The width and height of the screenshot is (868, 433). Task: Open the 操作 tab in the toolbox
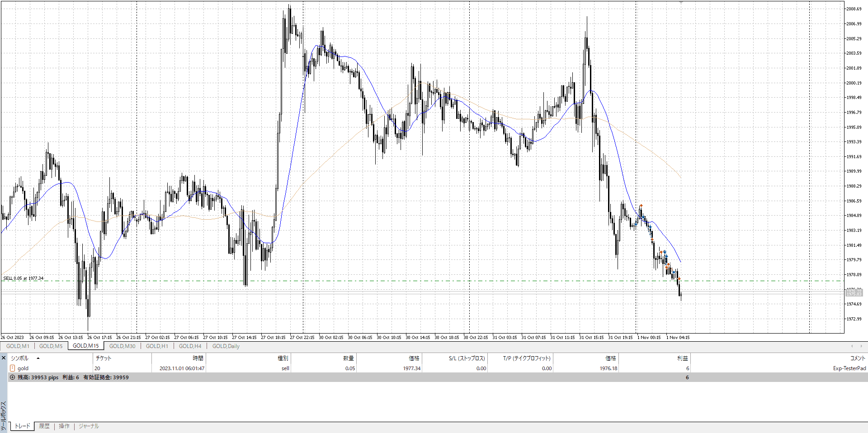tap(64, 426)
